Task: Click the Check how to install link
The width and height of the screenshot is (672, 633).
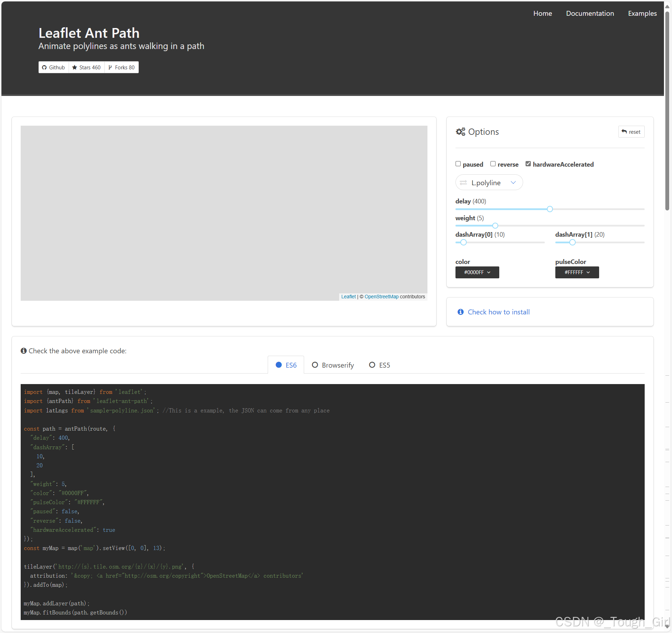Action: click(x=499, y=312)
